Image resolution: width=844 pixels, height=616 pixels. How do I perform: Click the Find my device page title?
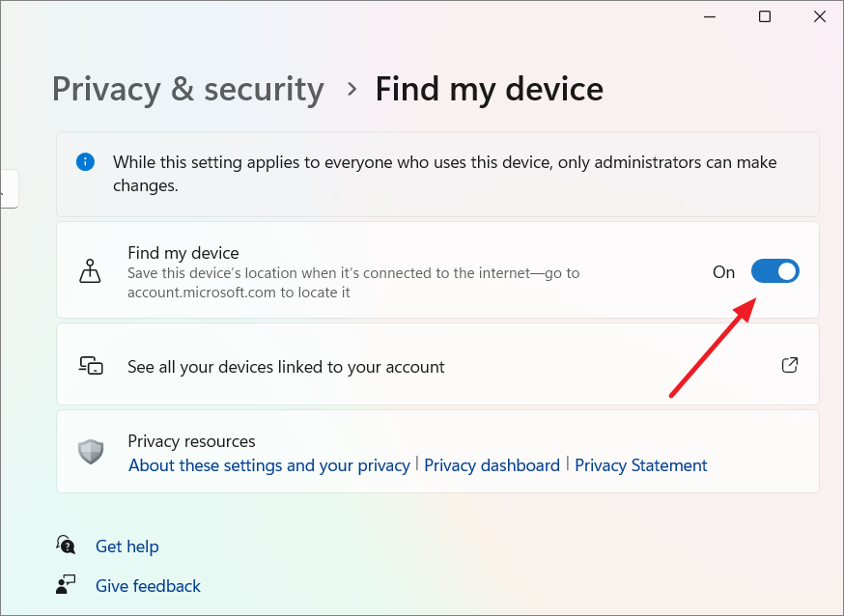[490, 89]
